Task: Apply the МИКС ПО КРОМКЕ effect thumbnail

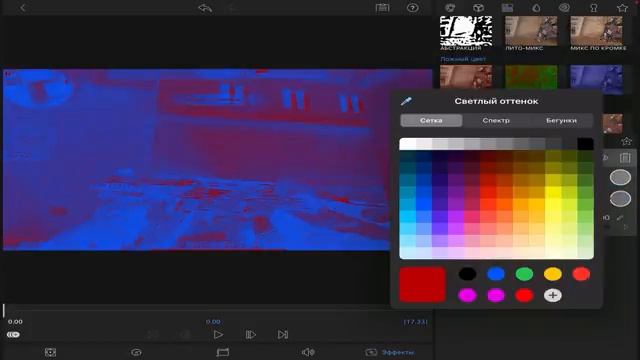Action: point(596,31)
